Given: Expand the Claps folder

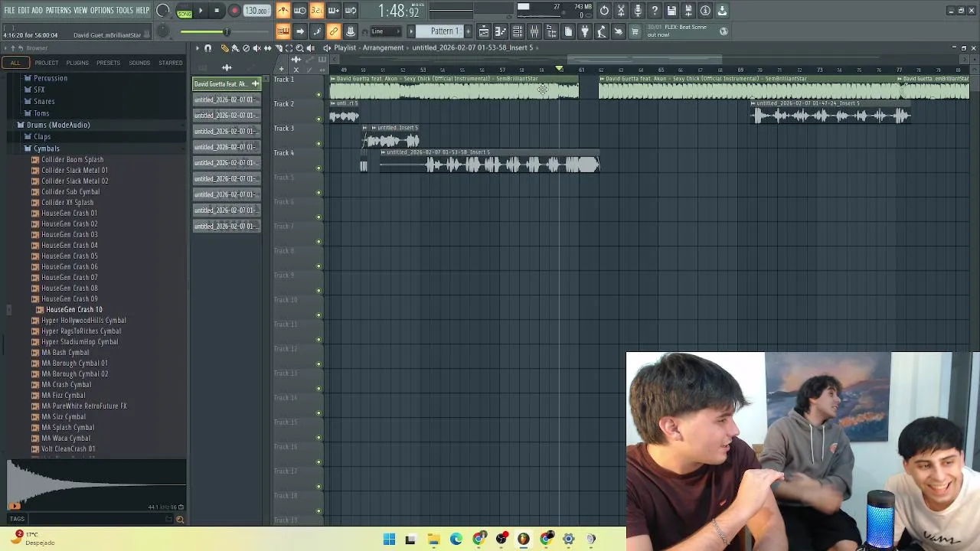Looking at the screenshot, I should (42, 137).
